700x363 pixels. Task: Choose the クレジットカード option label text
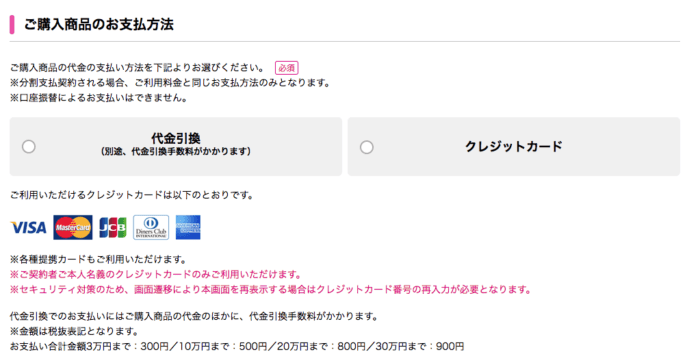pos(514,146)
